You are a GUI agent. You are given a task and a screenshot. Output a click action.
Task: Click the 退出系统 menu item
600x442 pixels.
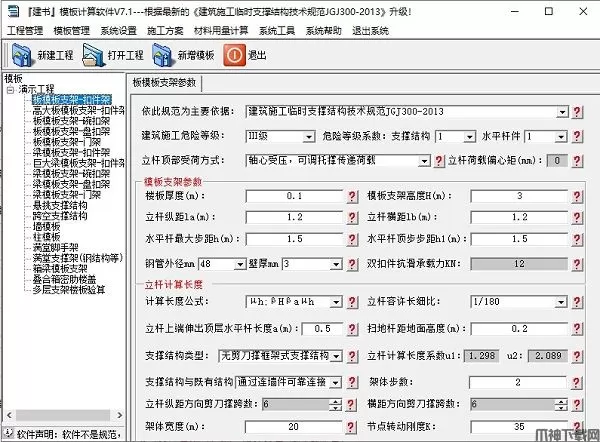click(370, 31)
